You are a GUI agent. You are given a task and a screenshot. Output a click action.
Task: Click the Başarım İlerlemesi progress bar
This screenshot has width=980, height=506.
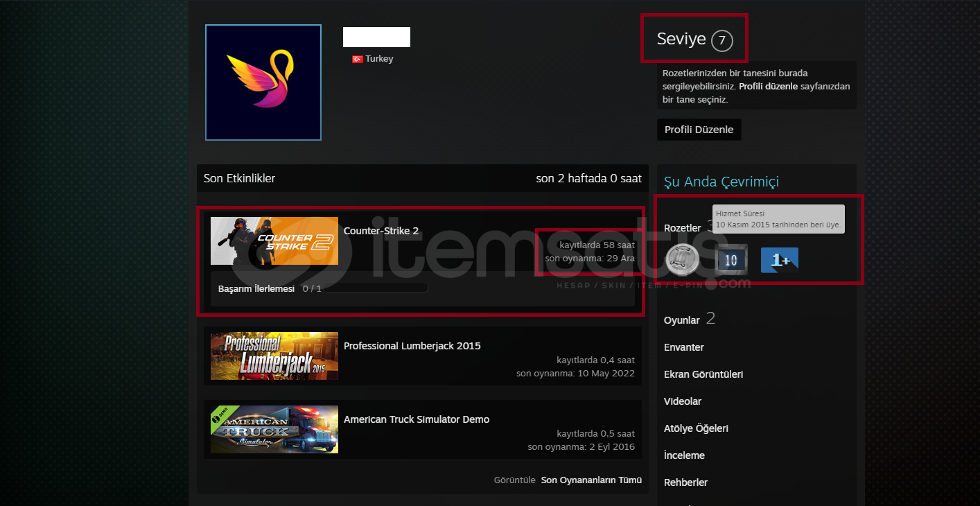tap(375, 288)
